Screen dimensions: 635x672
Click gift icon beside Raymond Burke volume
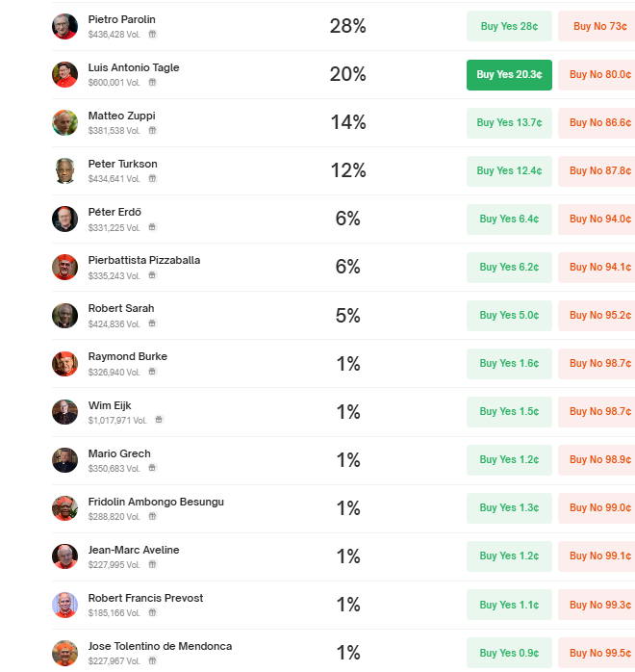coord(152,372)
